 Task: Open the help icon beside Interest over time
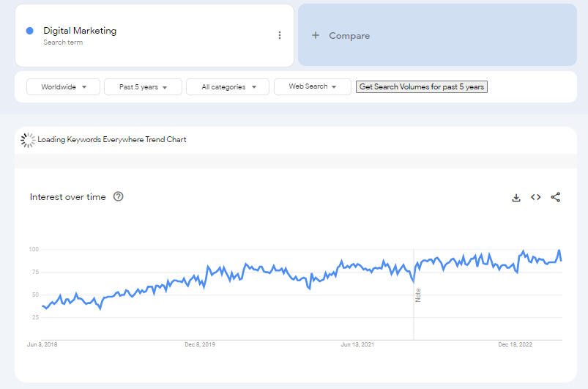click(x=119, y=196)
